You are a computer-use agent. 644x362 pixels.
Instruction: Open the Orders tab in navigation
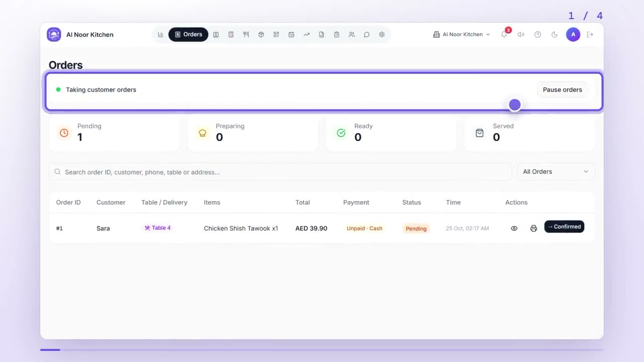(188, 35)
